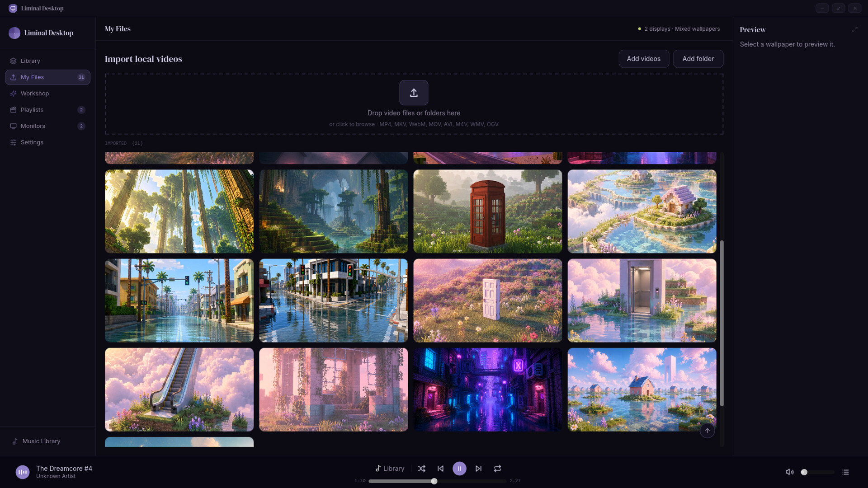Click the Settings sliders icon
The width and height of the screenshot is (868, 488).
click(13, 142)
